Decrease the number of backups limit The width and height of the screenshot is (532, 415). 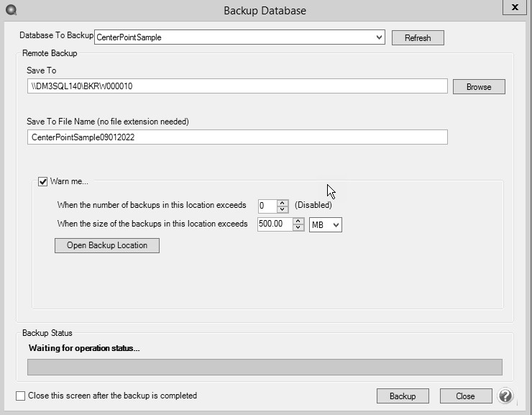[x=283, y=209]
